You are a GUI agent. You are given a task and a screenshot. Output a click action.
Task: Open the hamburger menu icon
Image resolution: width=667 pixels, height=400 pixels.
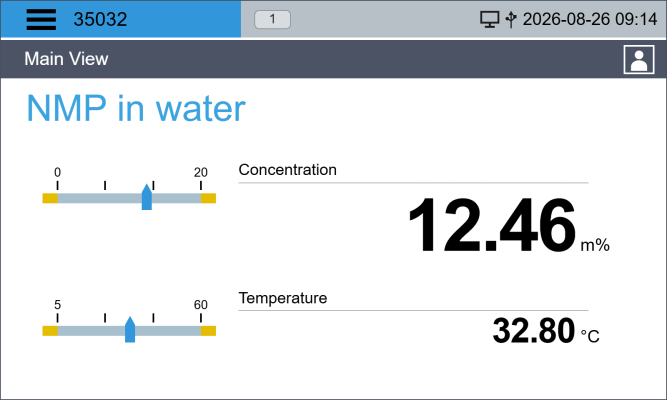click(41, 19)
